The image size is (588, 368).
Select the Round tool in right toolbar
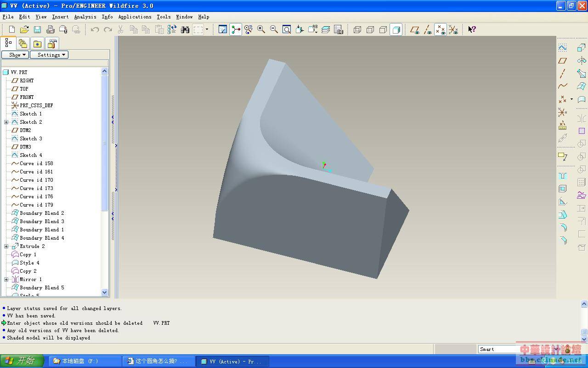click(x=562, y=227)
